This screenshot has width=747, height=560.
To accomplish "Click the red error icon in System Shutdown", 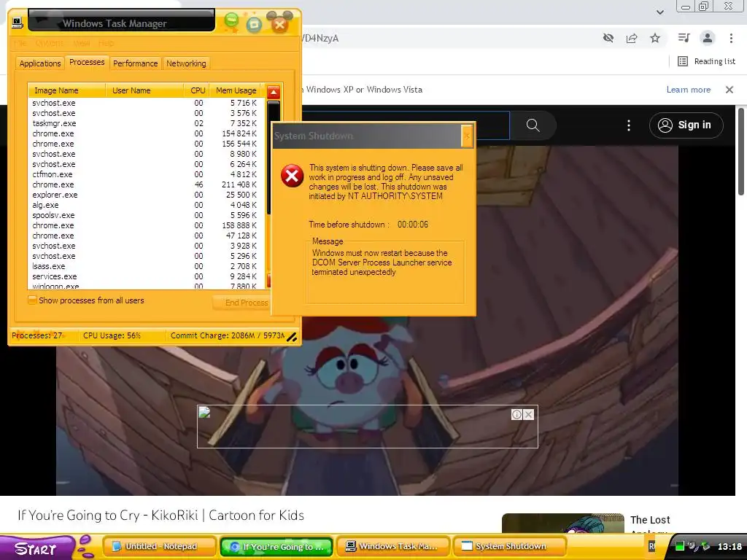I will pos(292,176).
